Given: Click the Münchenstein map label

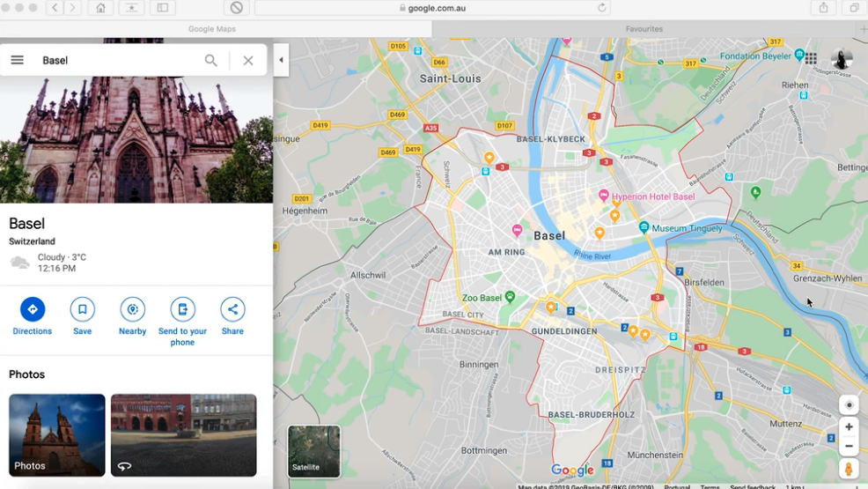Looking at the screenshot, I should (655, 455).
